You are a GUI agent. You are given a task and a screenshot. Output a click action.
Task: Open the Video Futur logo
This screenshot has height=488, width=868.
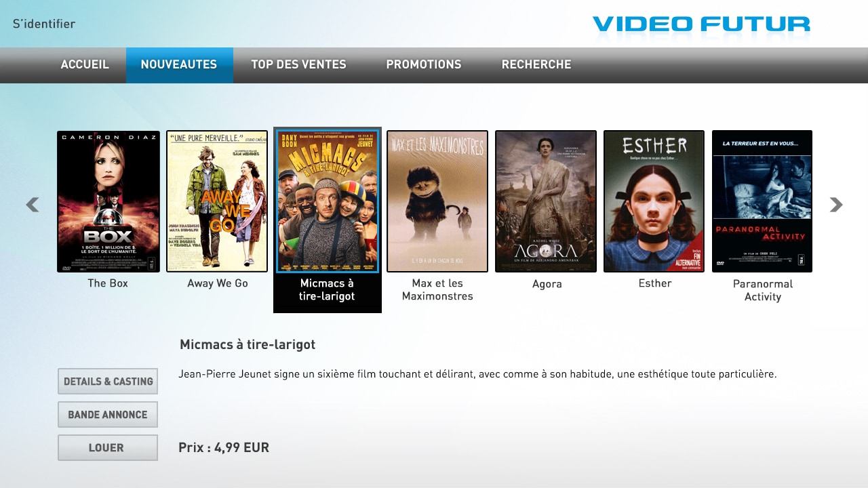(x=701, y=24)
